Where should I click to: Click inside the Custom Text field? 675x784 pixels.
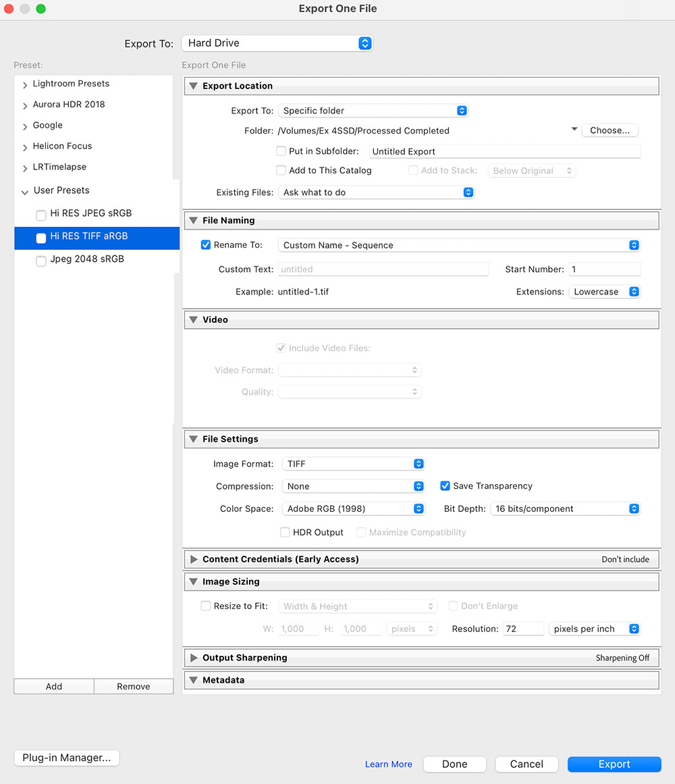(x=383, y=269)
